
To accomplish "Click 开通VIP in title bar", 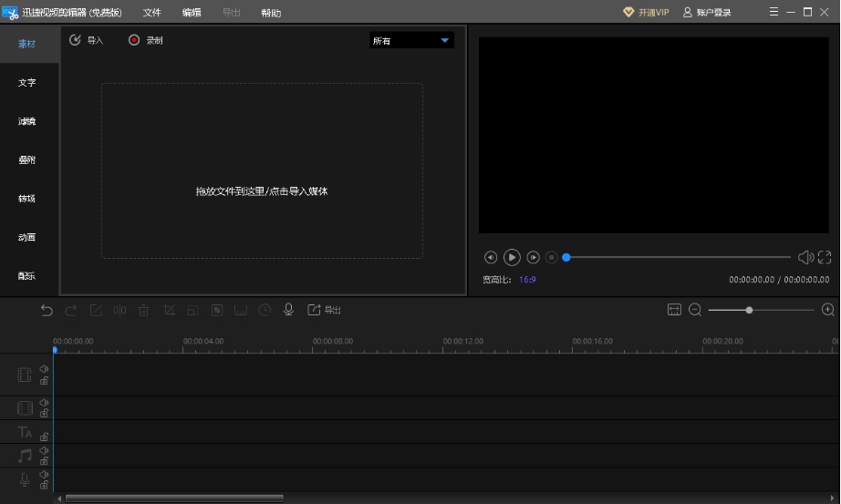I will [646, 12].
